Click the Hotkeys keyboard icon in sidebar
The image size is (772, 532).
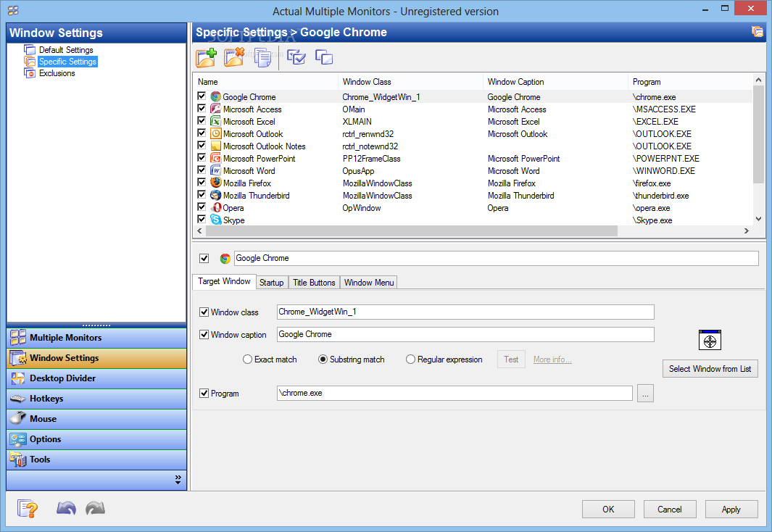pyautogui.click(x=17, y=399)
